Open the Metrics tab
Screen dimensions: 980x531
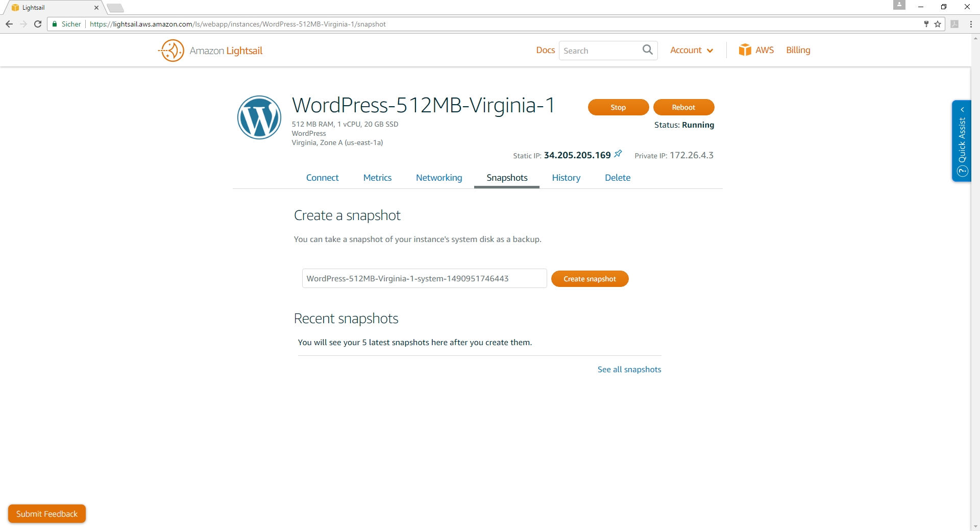point(377,178)
